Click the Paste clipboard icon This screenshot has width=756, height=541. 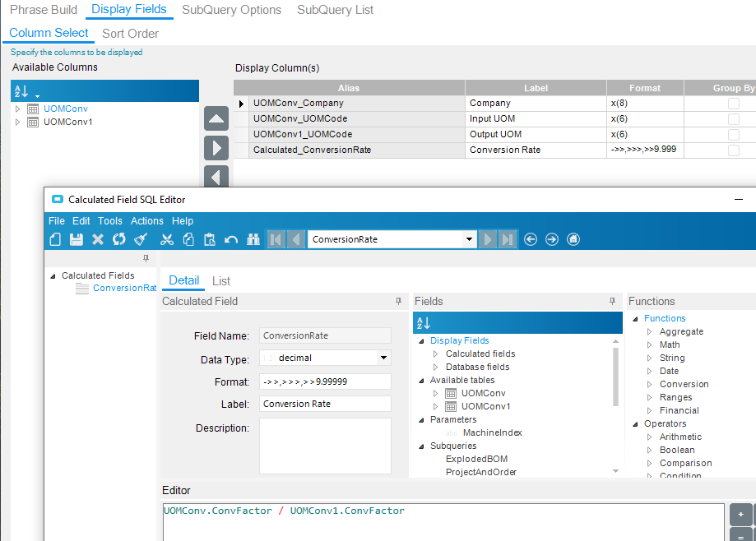coord(210,239)
